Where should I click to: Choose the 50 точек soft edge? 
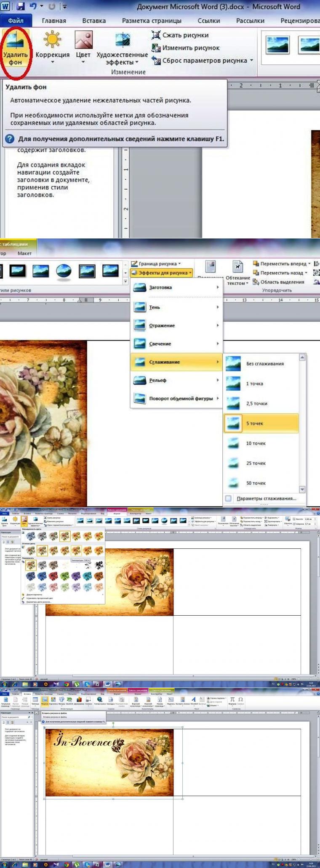pos(261,483)
